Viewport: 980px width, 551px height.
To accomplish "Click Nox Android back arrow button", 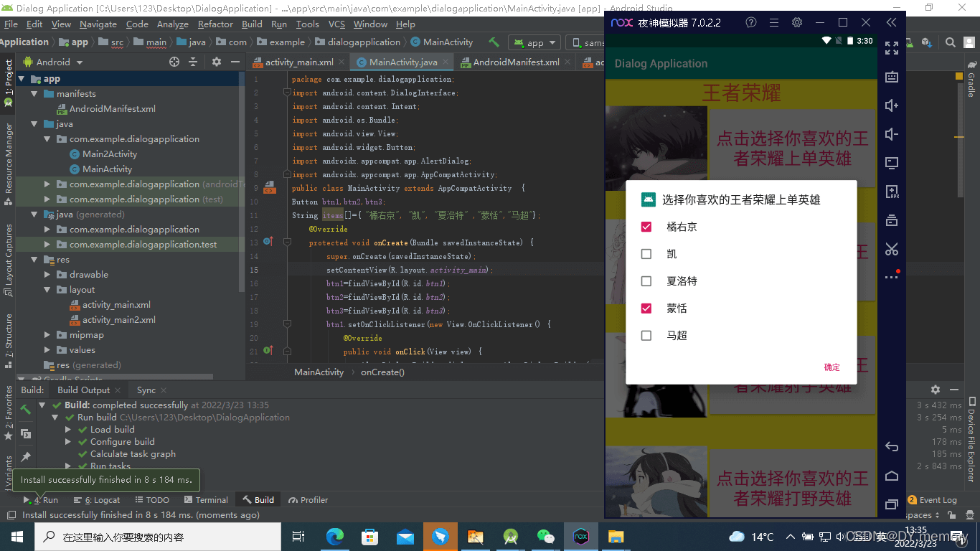I will click(892, 447).
